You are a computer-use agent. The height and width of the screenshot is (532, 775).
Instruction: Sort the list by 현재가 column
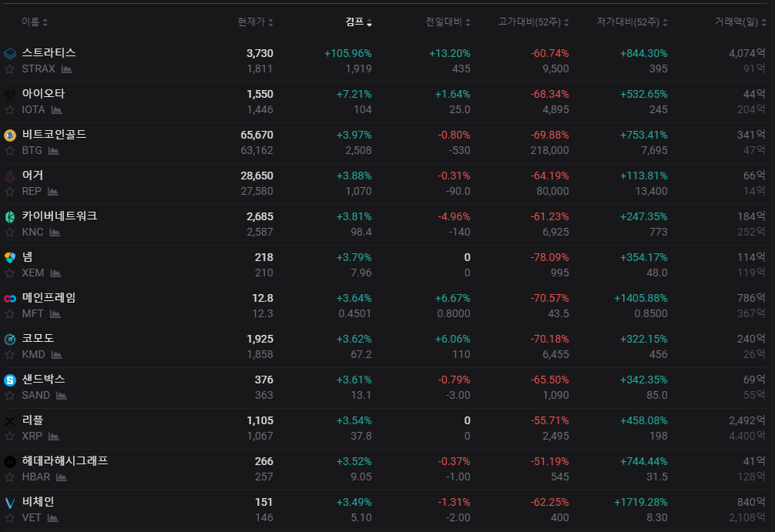click(x=255, y=22)
